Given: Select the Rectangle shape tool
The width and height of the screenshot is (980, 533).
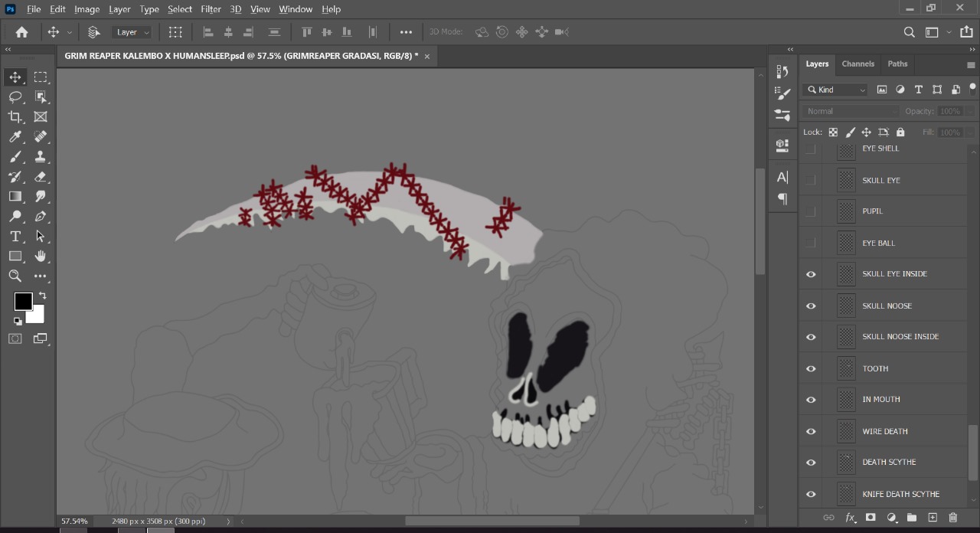Looking at the screenshot, I should (x=15, y=256).
